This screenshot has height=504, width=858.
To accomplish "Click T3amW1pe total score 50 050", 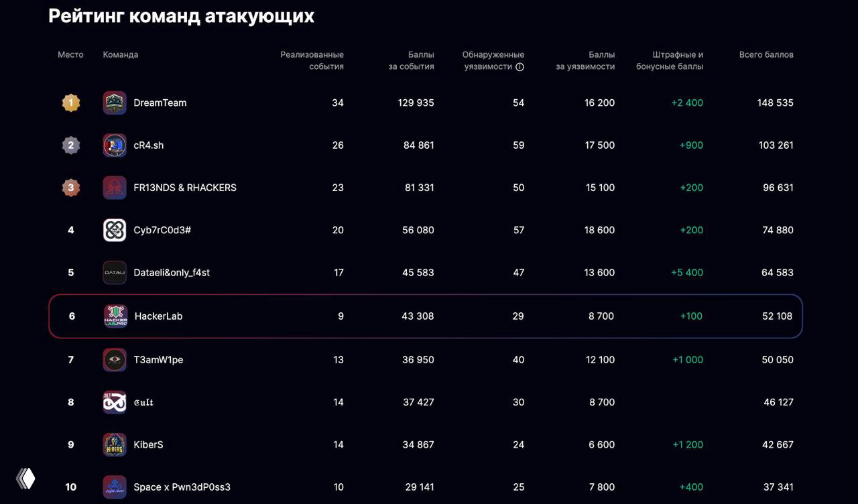I will pos(778,360).
